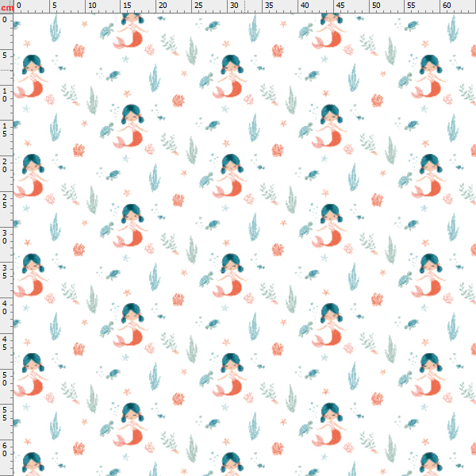Click the 20 mark on horizontal ruler
476x476 pixels.
tap(163, 6)
